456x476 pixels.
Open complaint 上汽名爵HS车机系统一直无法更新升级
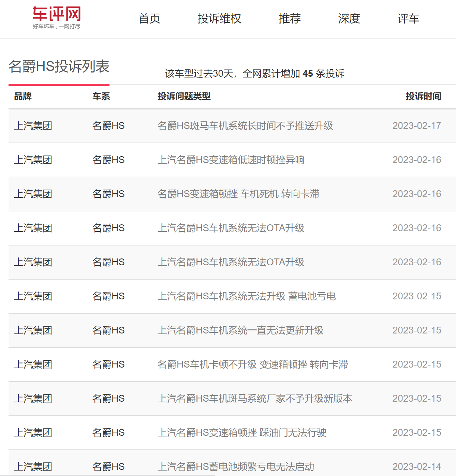[240, 330]
